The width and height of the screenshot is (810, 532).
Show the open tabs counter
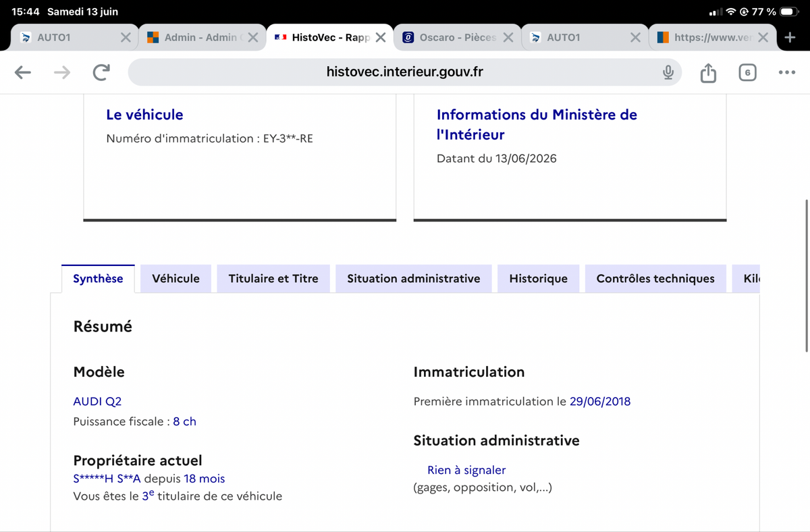click(x=747, y=72)
